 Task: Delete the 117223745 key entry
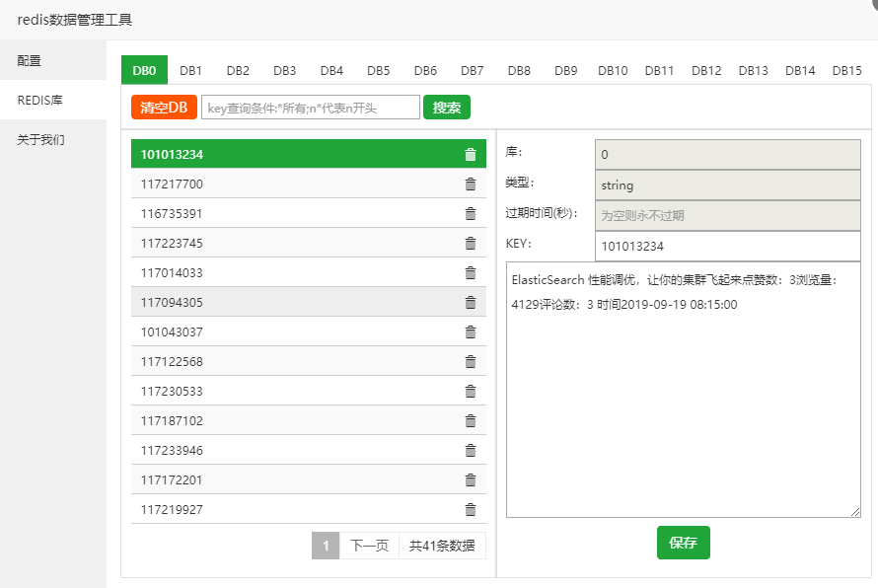pos(471,243)
